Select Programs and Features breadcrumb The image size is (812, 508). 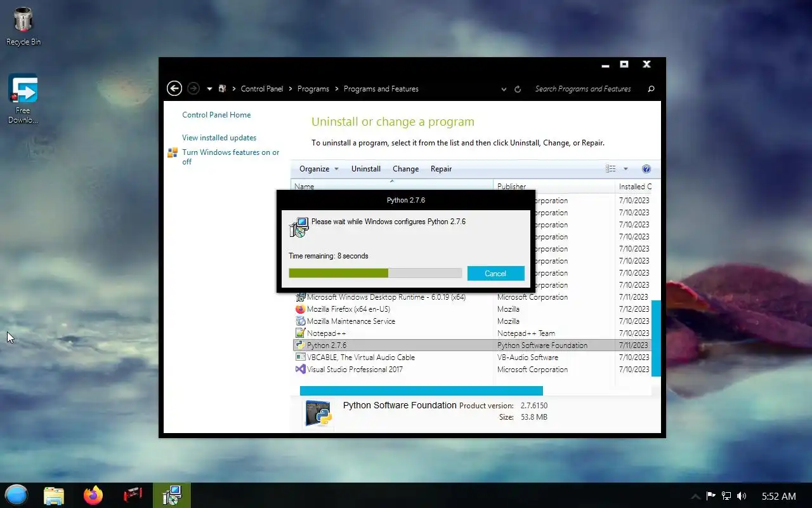(x=381, y=89)
